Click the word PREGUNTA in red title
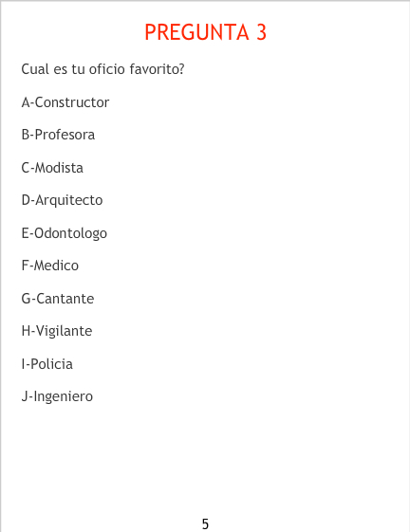The image size is (410, 532). tap(197, 32)
